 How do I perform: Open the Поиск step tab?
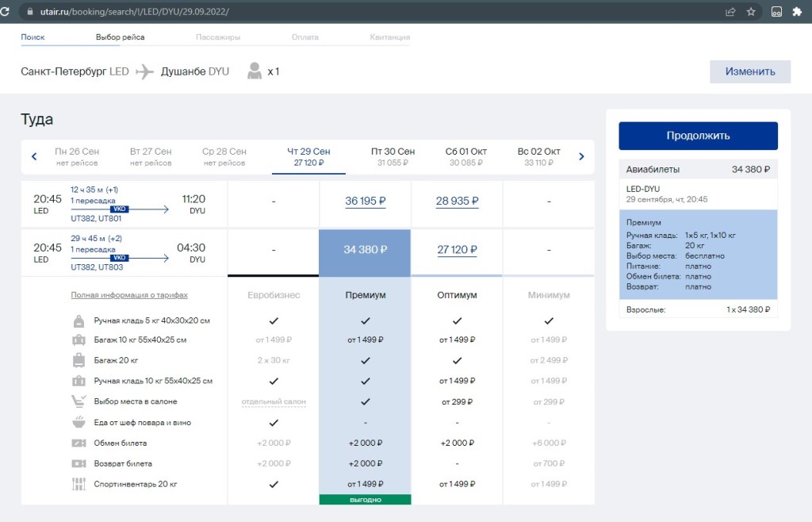[33, 37]
